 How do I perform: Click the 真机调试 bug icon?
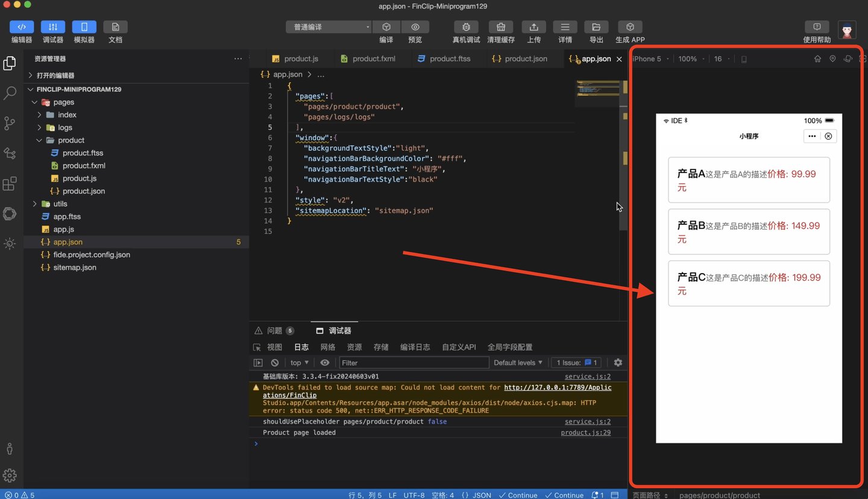(x=466, y=27)
